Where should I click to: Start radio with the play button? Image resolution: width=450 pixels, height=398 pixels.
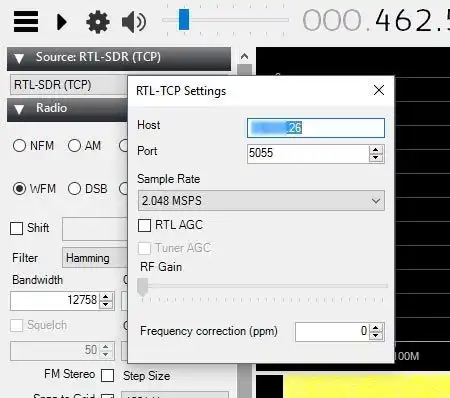(x=62, y=22)
